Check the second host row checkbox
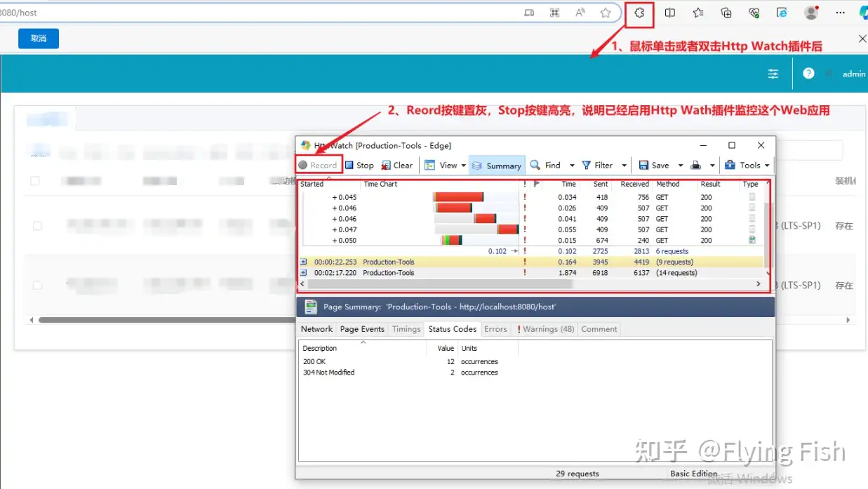The width and height of the screenshot is (868, 489). 37,286
